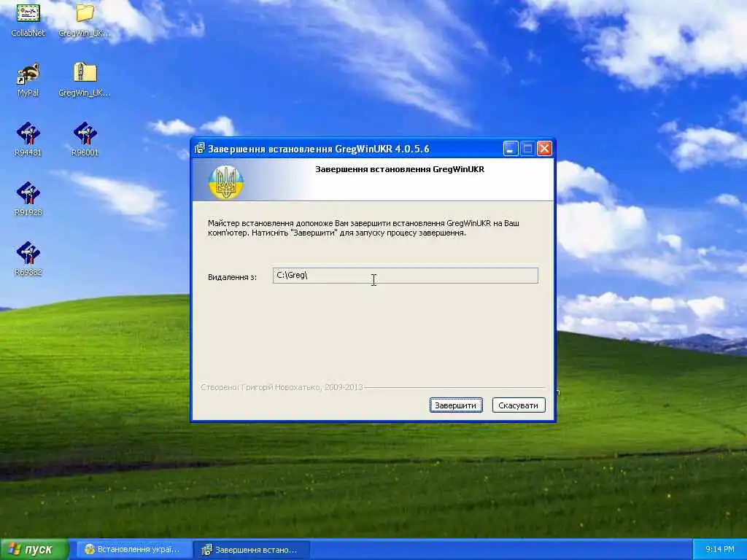Select the MyPal desktop shortcut

pos(28,79)
